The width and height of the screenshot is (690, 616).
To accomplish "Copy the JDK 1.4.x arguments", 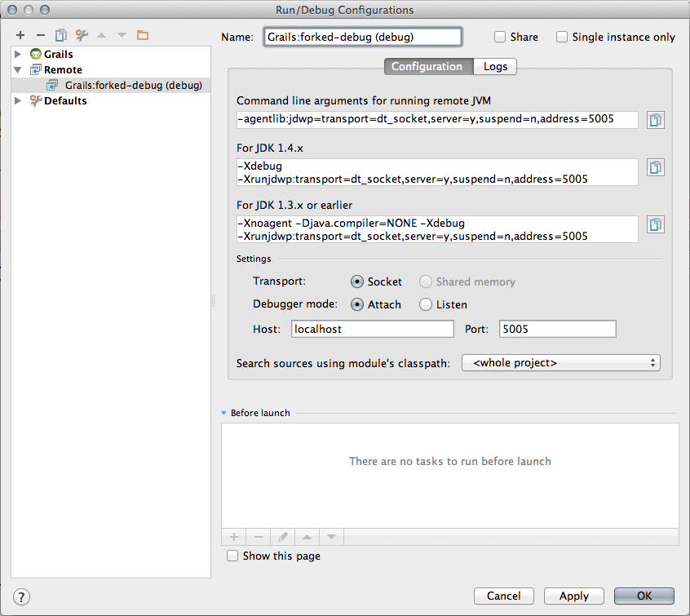I will coord(655,167).
